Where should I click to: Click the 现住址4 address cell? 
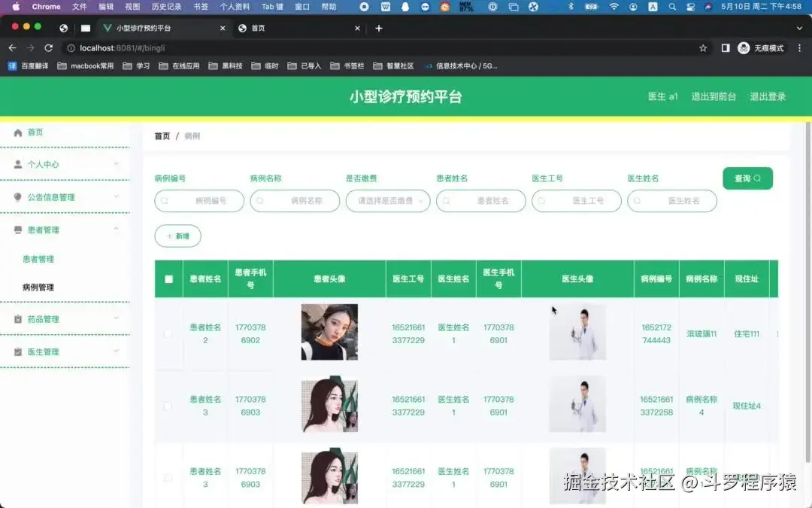(747, 406)
